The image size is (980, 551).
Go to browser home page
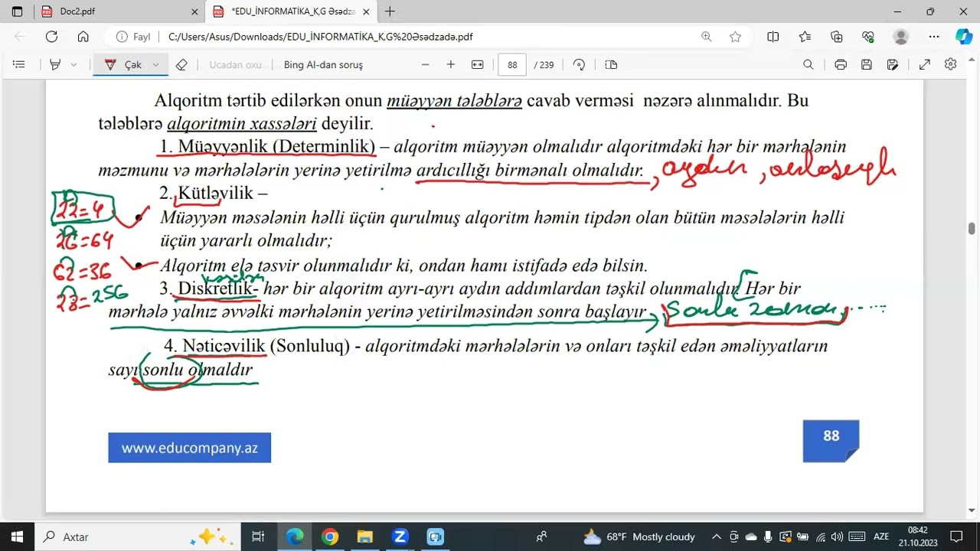click(x=83, y=37)
